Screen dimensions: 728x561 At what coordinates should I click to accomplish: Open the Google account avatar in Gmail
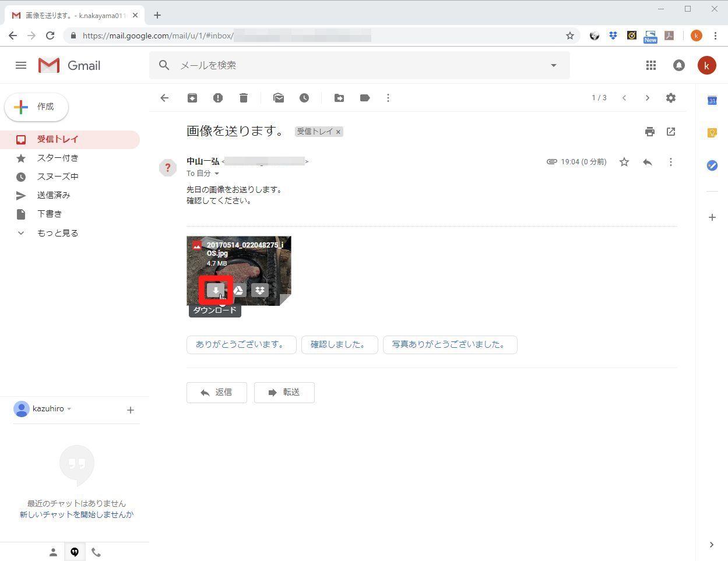[707, 65]
